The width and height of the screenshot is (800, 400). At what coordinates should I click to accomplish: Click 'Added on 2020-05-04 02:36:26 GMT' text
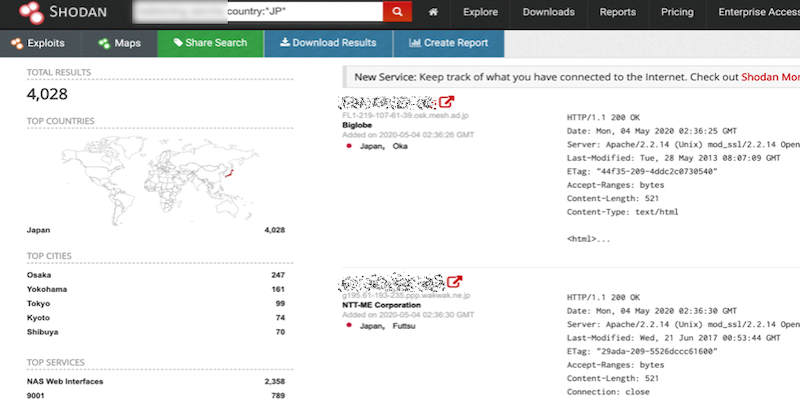(408, 135)
